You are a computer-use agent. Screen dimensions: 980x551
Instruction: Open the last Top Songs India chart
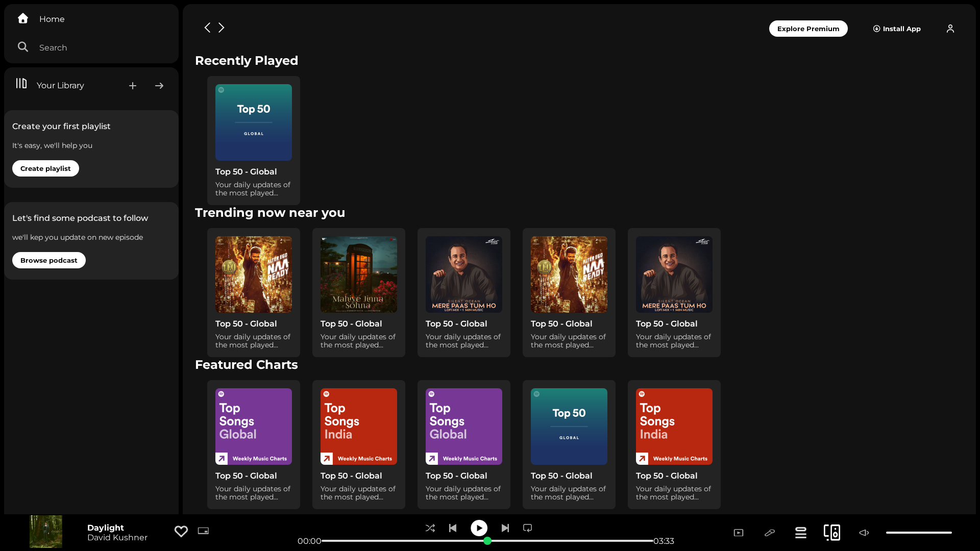click(x=674, y=444)
